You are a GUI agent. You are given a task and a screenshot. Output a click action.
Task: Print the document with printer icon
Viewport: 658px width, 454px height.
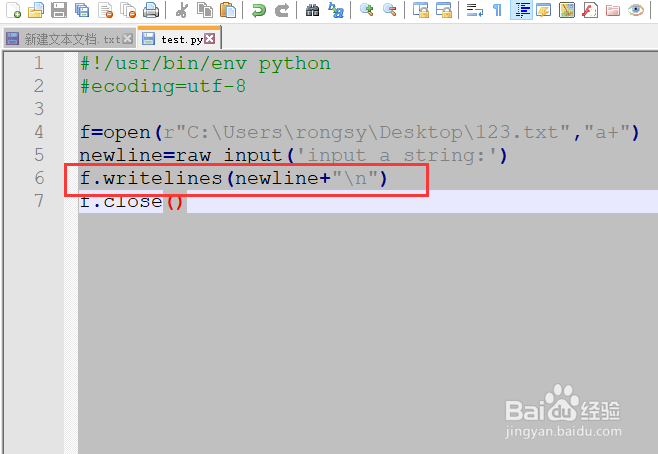(x=151, y=10)
